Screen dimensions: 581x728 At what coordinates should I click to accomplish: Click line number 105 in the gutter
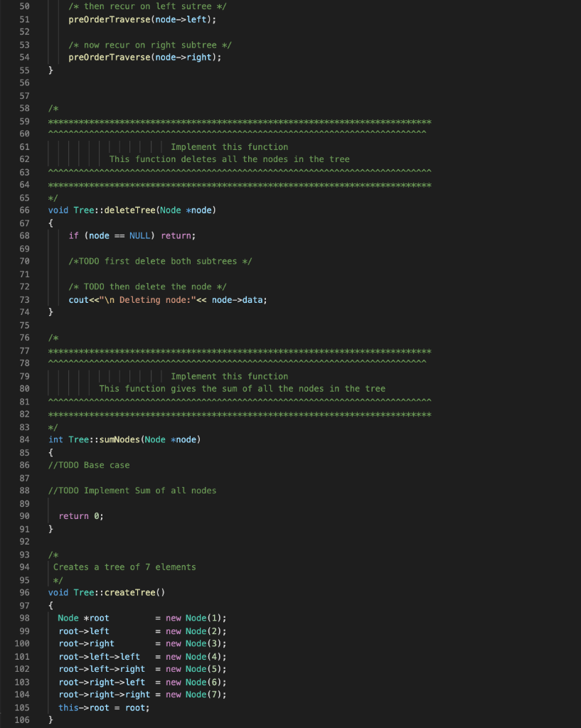pos(22,708)
